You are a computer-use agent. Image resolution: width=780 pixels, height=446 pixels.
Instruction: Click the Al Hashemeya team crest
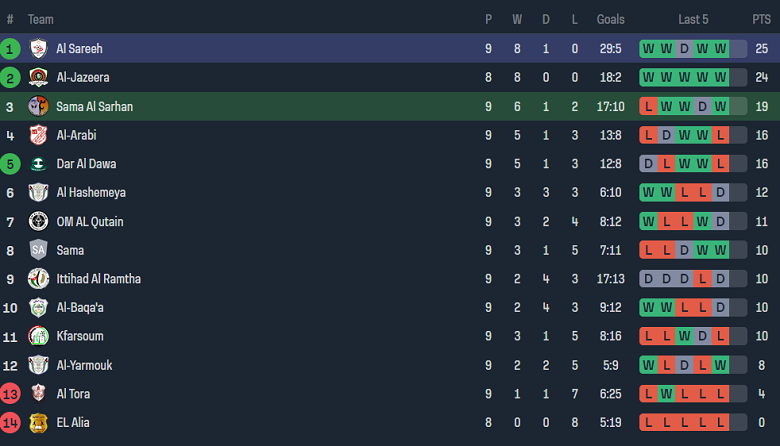click(x=38, y=193)
